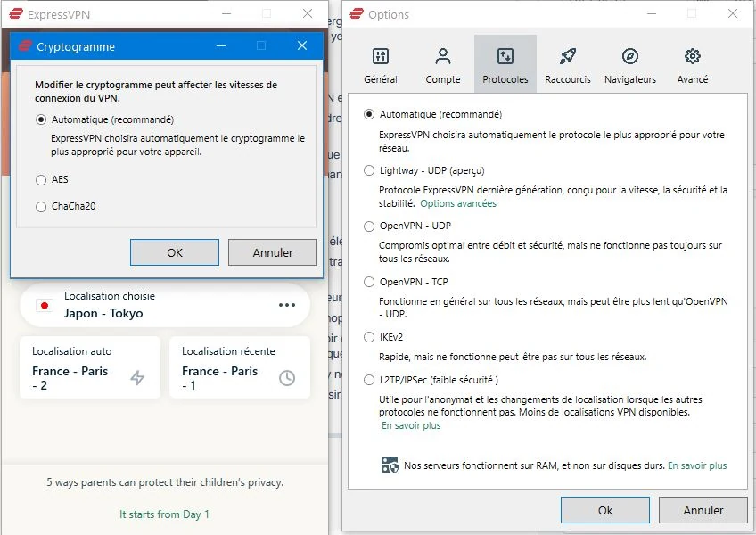Click the Japan flag icon
The image size is (756, 535).
pyautogui.click(x=45, y=305)
